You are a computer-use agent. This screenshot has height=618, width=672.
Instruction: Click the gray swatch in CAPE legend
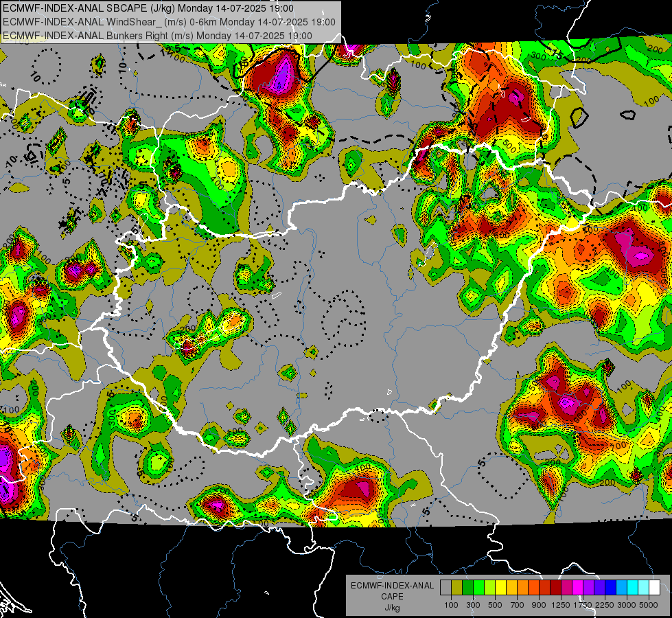tap(445, 588)
